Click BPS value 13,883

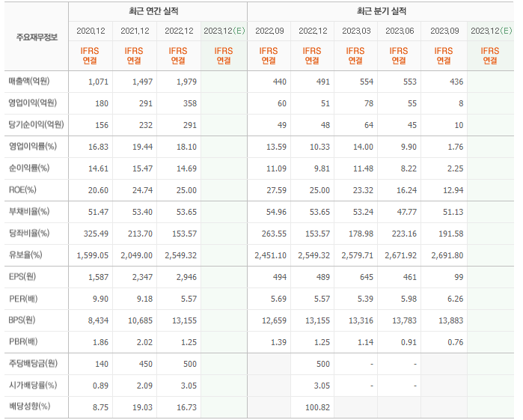click(451, 320)
